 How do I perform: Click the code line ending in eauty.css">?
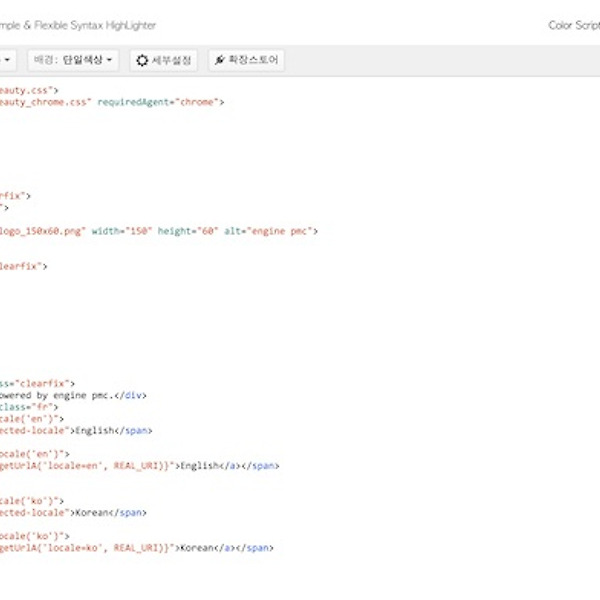[x=22, y=90]
